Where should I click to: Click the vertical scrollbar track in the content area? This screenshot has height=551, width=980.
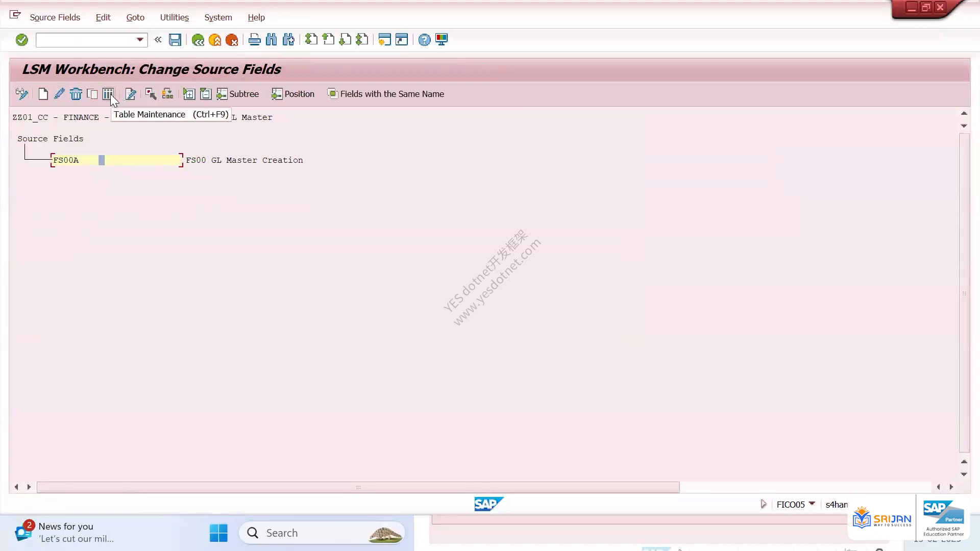964,293
